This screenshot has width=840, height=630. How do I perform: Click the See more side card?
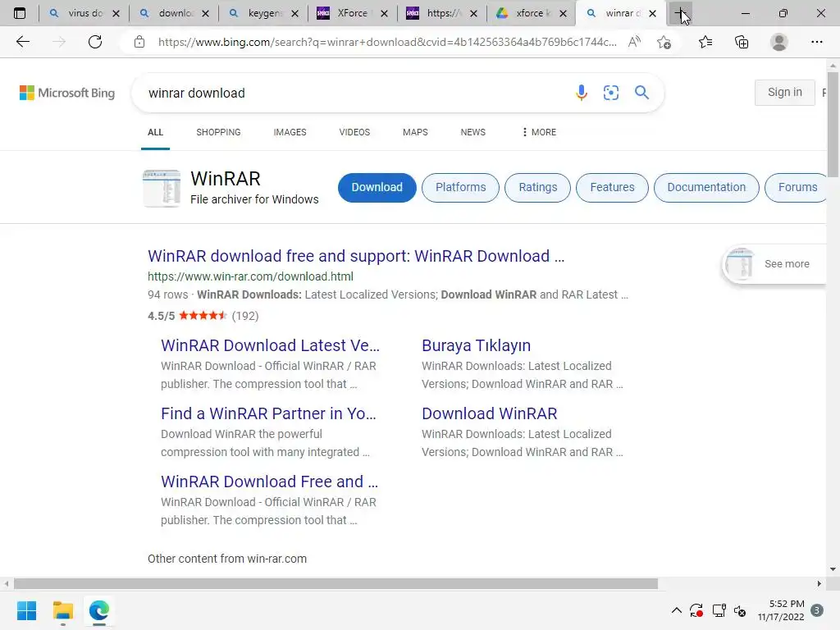(x=774, y=263)
